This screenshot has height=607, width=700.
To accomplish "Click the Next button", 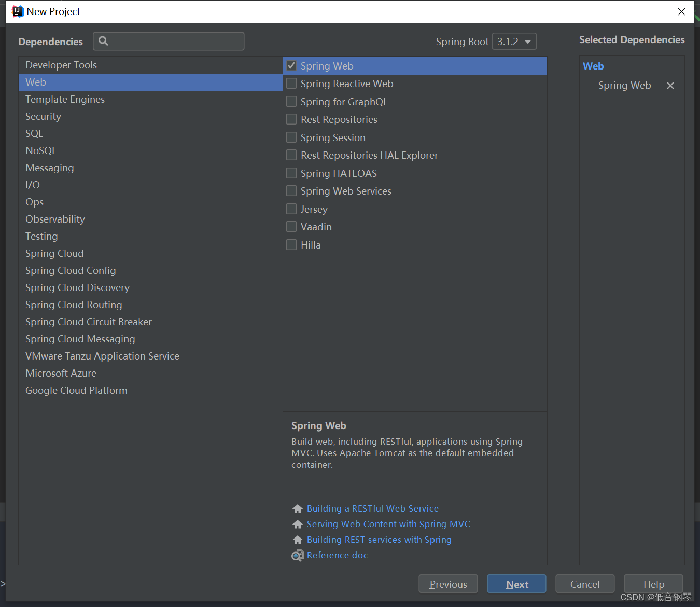I will point(516,584).
